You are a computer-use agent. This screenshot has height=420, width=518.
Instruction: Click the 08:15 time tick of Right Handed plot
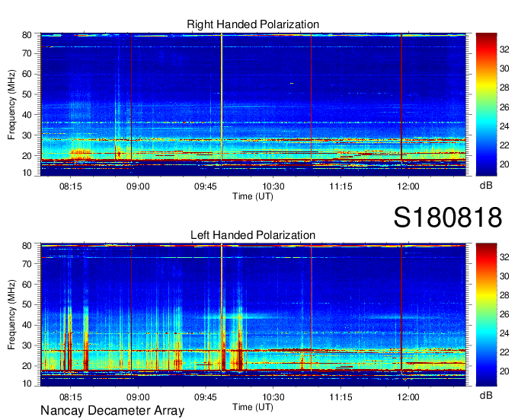pyautogui.click(x=70, y=186)
